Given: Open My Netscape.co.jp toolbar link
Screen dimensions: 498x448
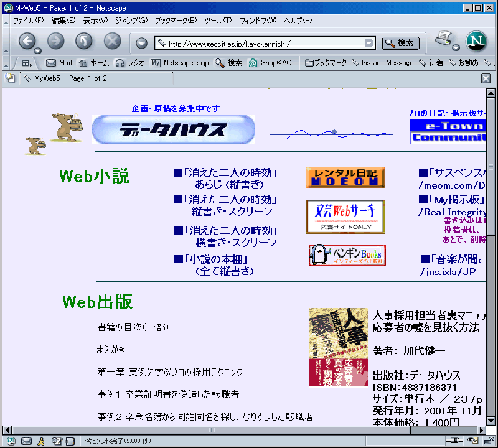Looking at the screenshot, I should pyautogui.click(x=180, y=63).
